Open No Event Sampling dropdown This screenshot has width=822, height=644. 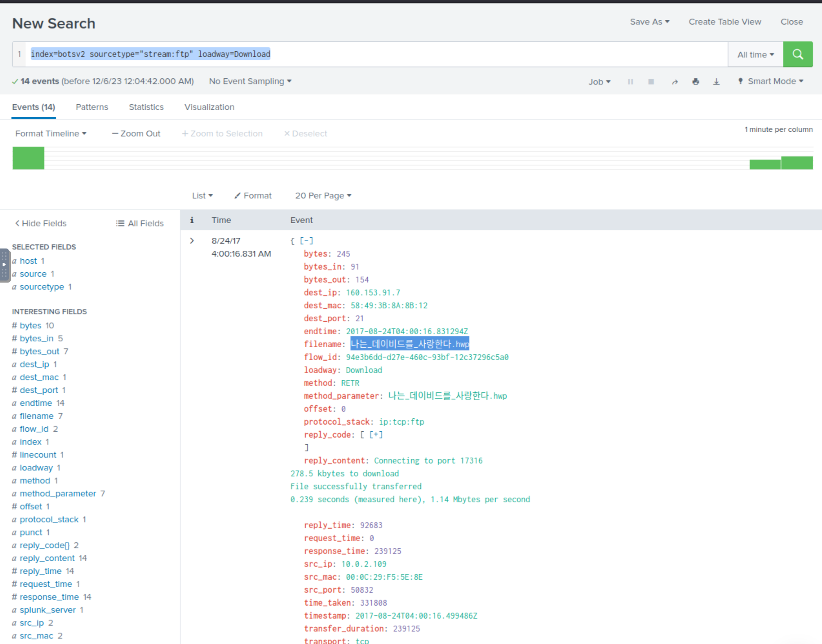click(x=250, y=81)
